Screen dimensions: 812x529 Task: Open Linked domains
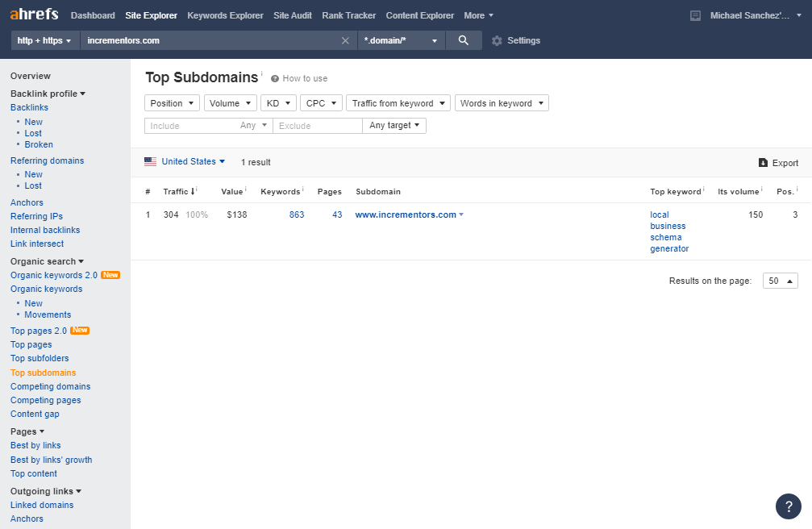(x=42, y=505)
